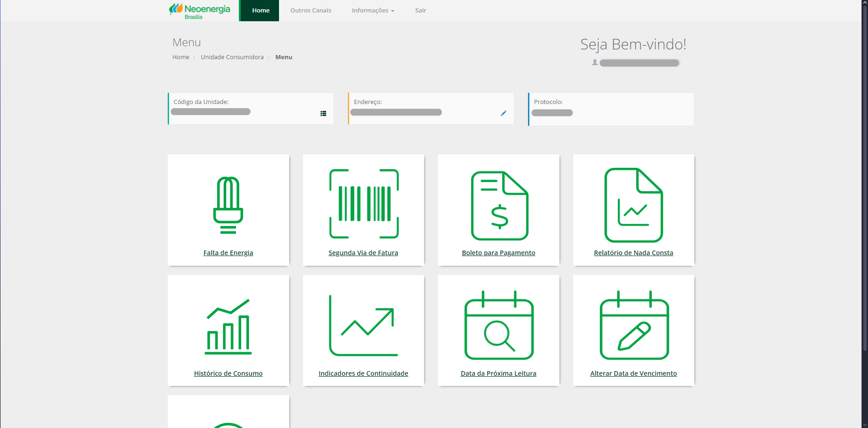This screenshot has height=428, width=868.
Task: Click the list icon in Código da Unidade card
Action: click(x=323, y=113)
